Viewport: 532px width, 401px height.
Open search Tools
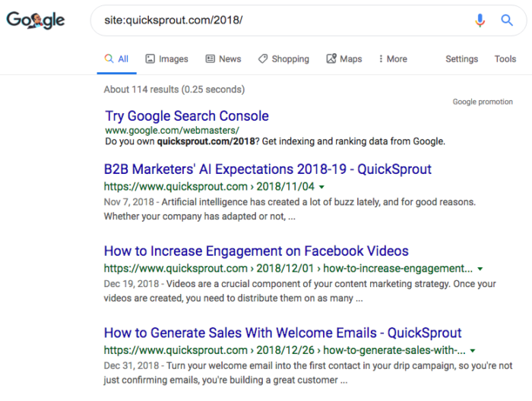505,59
